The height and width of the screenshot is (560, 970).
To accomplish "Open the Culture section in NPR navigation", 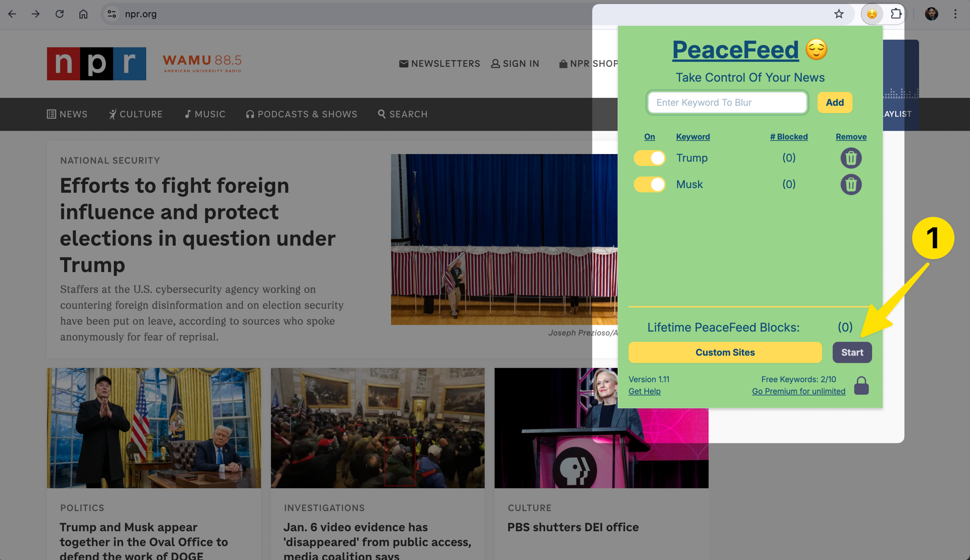I will 135,114.
